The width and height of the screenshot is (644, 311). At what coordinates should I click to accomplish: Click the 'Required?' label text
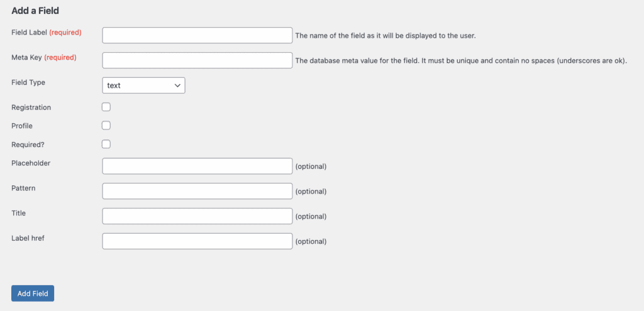click(28, 145)
